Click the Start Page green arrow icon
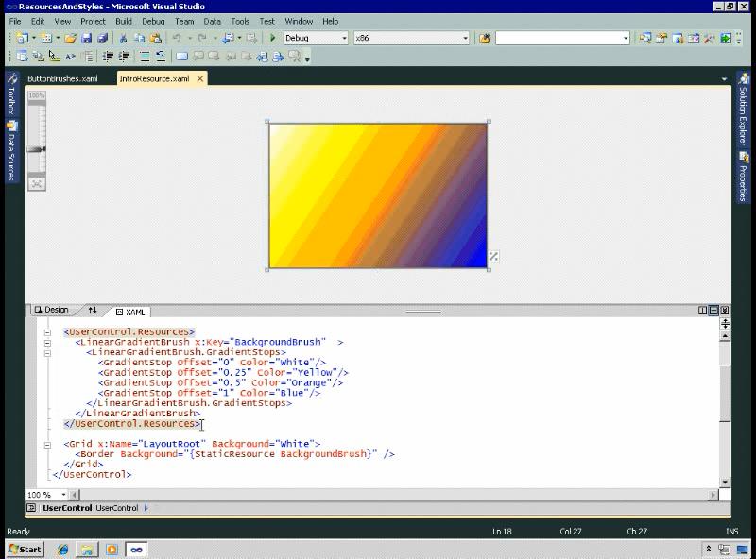Image resolution: width=756 pixels, height=559 pixels. coord(726,38)
